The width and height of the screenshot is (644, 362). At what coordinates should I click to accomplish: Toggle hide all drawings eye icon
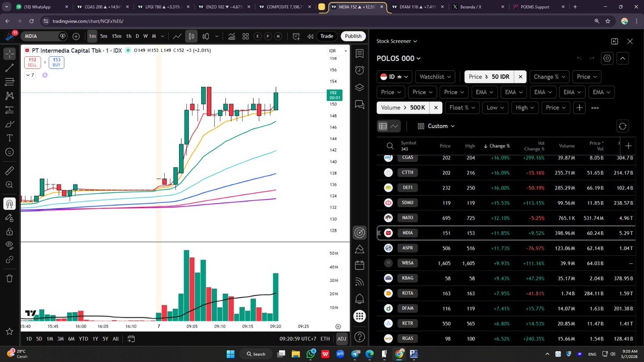coord(9,246)
